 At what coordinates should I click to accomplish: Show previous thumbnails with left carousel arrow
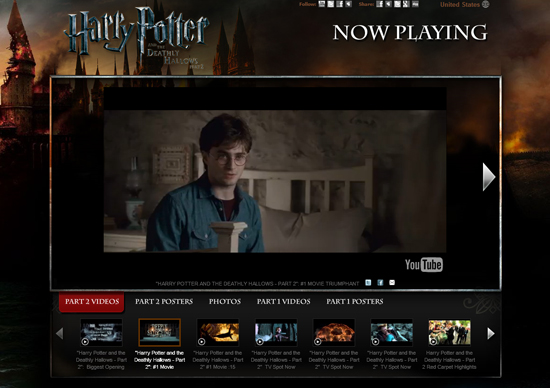click(x=60, y=333)
